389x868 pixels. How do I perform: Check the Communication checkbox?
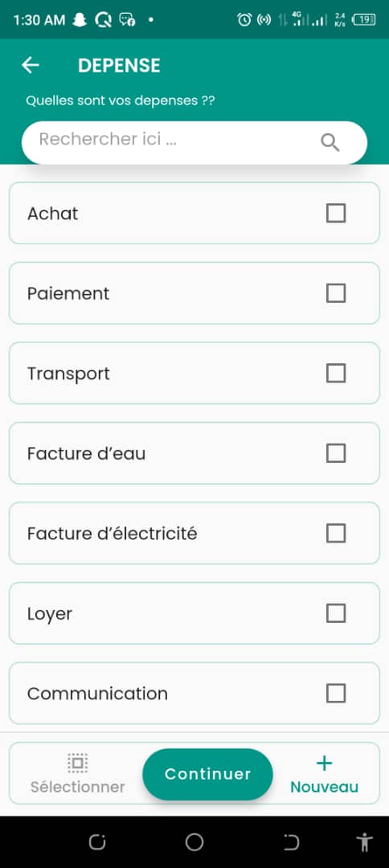[336, 693]
